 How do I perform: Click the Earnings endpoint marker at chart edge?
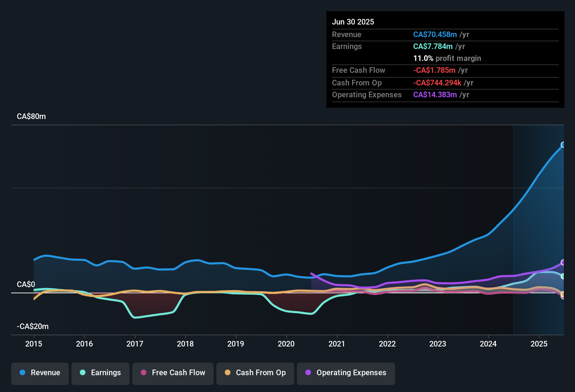click(x=563, y=277)
